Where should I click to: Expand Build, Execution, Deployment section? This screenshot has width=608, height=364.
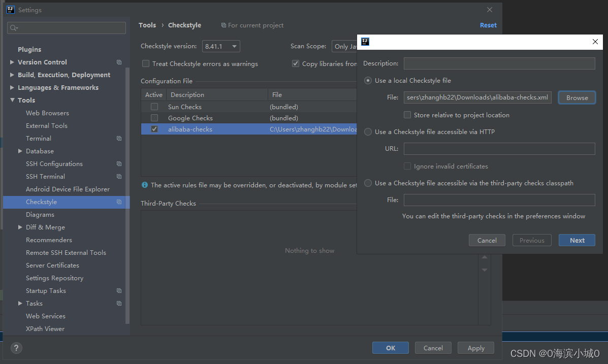[x=12, y=75]
